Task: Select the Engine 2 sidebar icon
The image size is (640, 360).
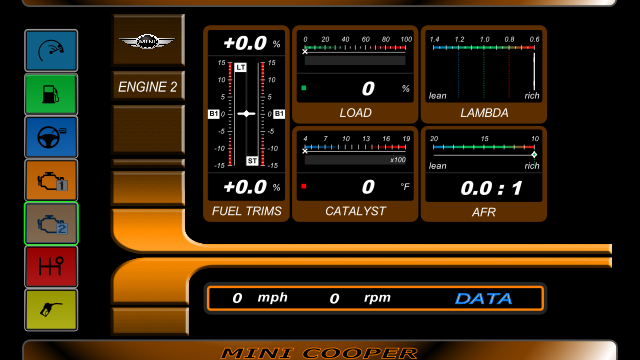Action: pyautogui.click(x=51, y=224)
